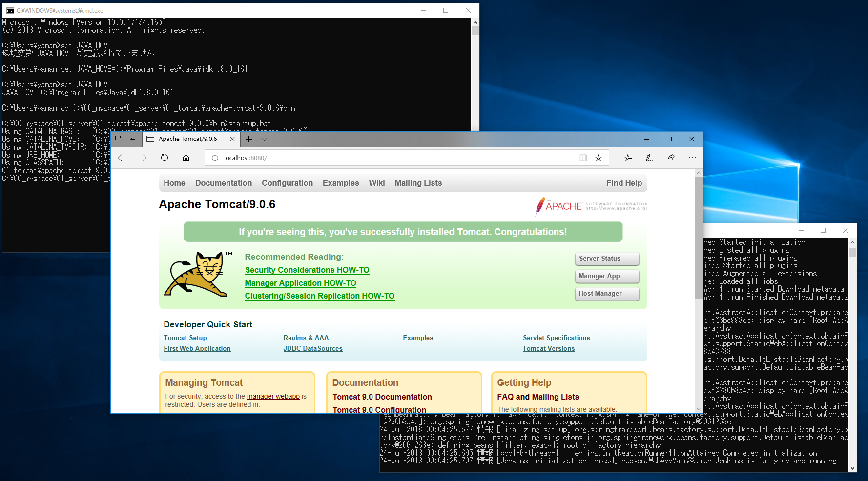868x481 pixels.
Task: Open the FAQ link under Getting Help
Action: coord(505,397)
